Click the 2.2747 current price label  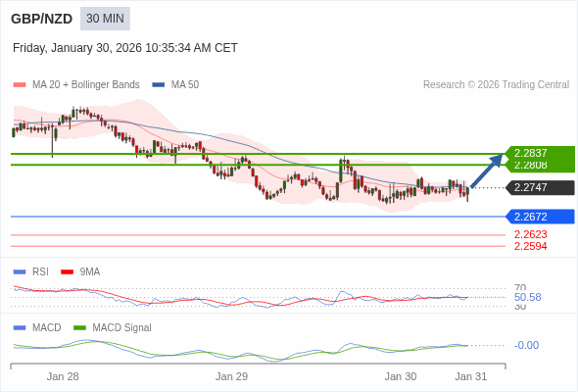[540, 187]
